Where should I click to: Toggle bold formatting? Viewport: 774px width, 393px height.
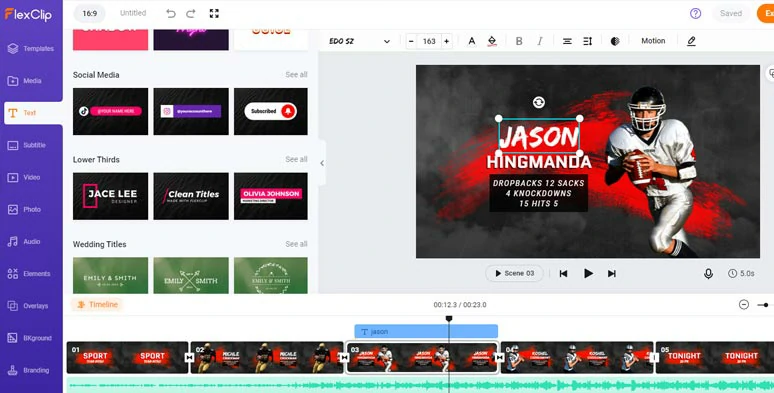click(x=519, y=41)
